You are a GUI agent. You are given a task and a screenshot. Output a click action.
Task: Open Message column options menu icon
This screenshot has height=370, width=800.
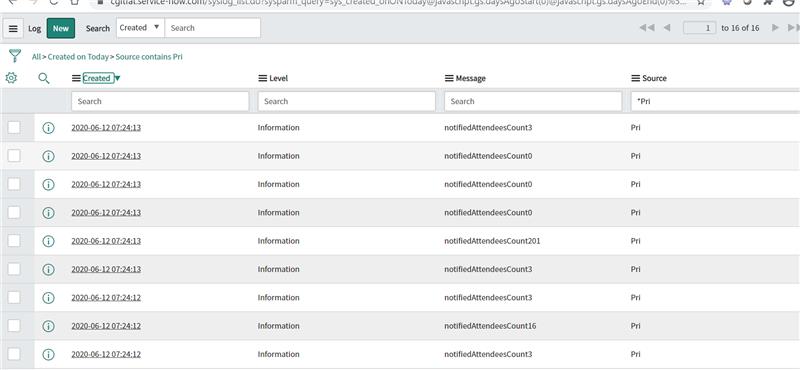(x=449, y=78)
